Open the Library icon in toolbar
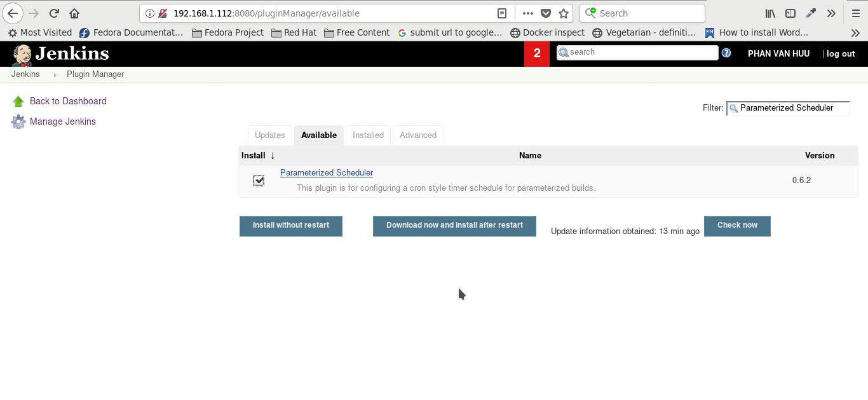868x400 pixels. (770, 13)
